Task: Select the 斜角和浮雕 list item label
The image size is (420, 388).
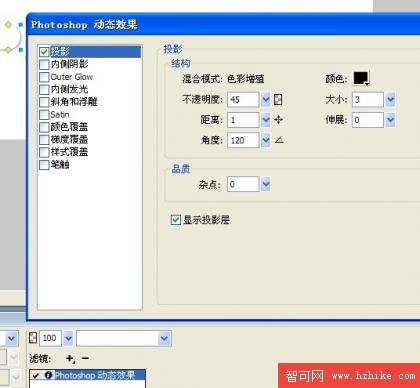Action: click(74, 102)
